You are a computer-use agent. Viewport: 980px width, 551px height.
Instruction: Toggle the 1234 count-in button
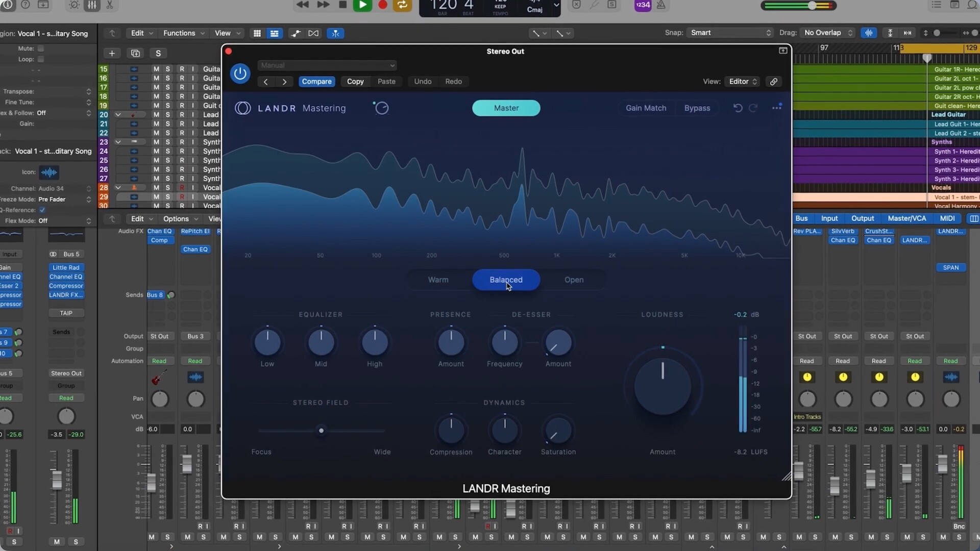click(x=642, y=5)
